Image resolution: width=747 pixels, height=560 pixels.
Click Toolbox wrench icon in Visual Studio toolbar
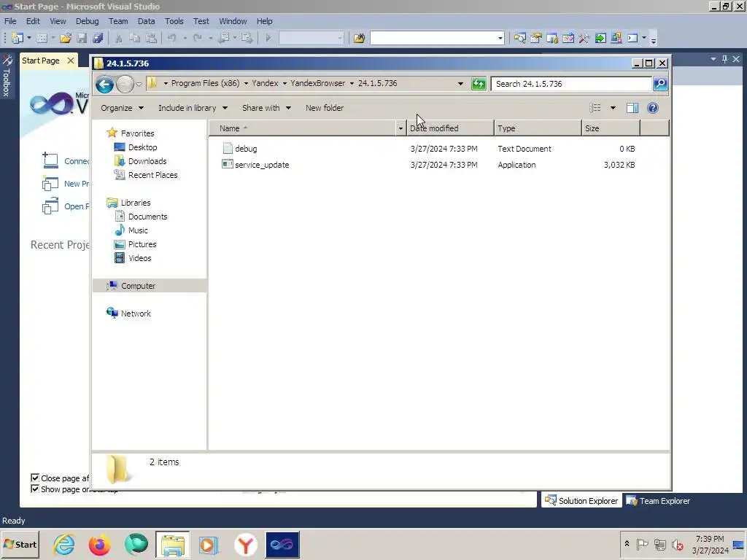coord(584,38)
